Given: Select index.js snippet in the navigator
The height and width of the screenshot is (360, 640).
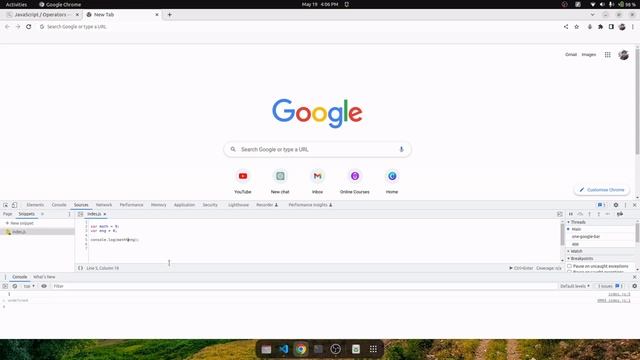Looking at the screenshot, I should pyautogui.click(x=37, y=232).
